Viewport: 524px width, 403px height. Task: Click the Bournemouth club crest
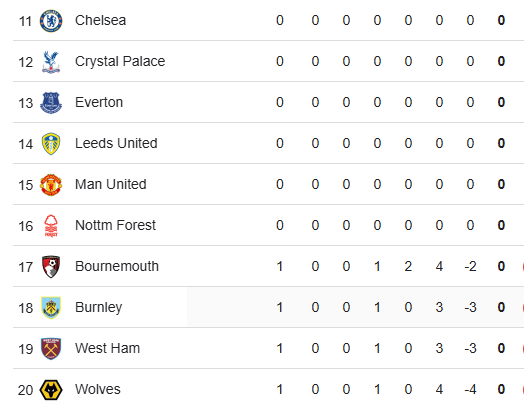(x=51, y=267)
